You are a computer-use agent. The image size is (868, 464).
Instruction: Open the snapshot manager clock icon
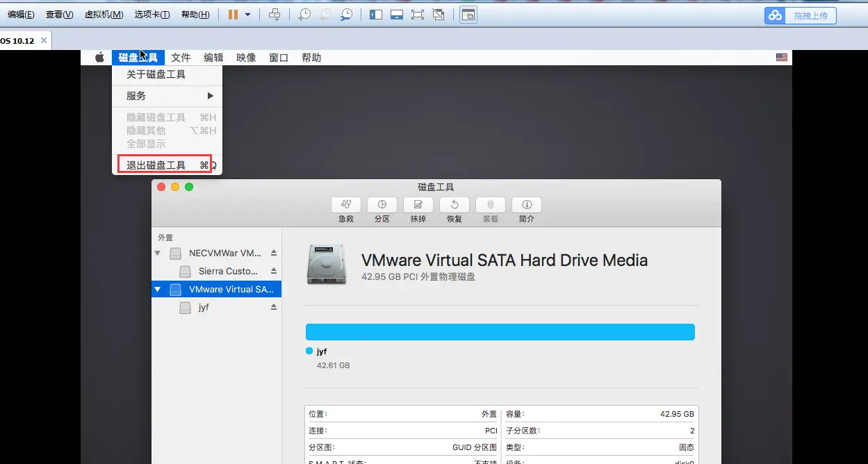pos(346,15)
